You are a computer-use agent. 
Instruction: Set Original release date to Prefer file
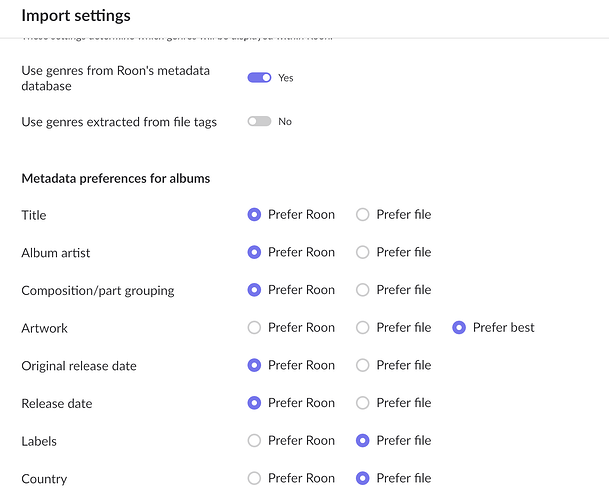pyautogui.click(x=363, y=365)
